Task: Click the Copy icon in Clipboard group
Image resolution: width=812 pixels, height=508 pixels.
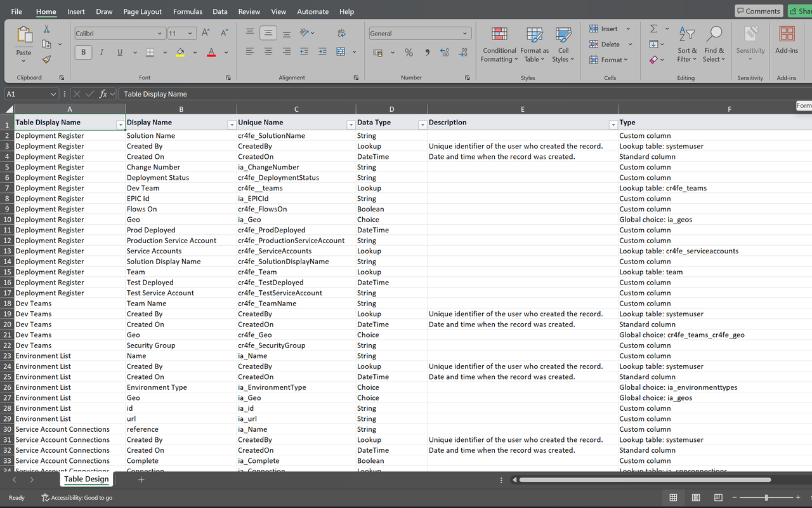Action: tap(46, 44)
